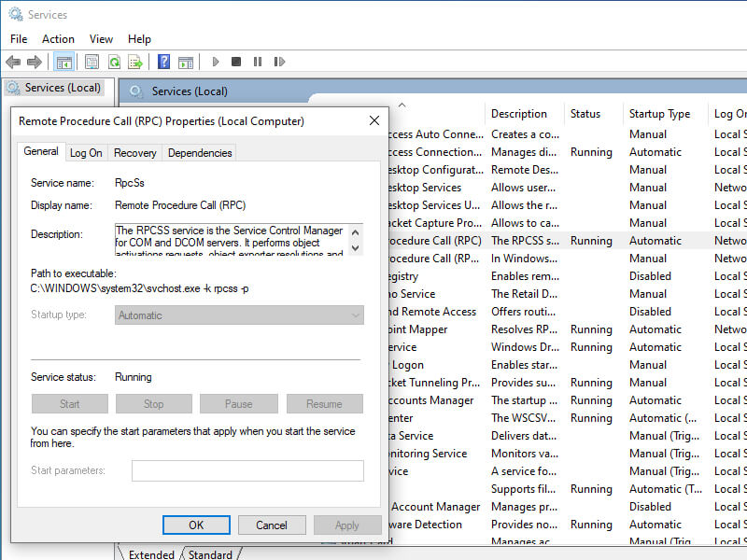This screenshot has width=747, height=560.
Task: Click Cancel in properties dialog
Action: coord(272,525)
